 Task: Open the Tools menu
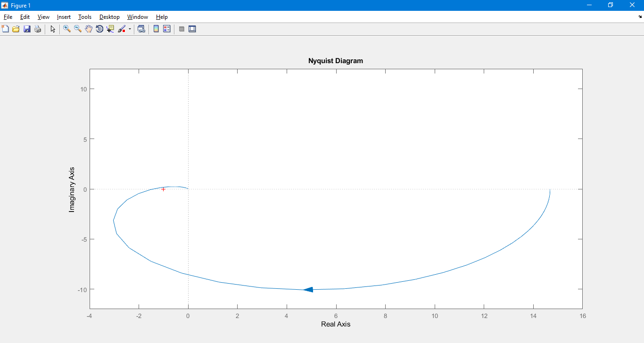tap(85, 17)
